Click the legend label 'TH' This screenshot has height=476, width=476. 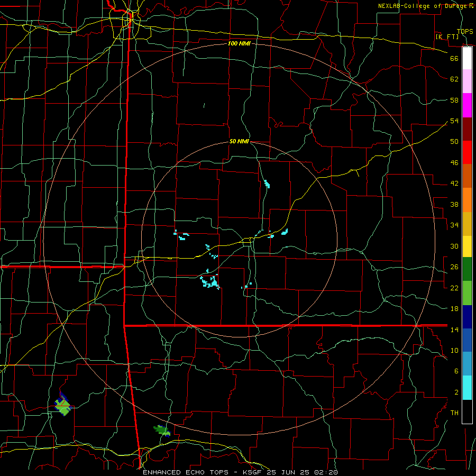tap(454, 413)
